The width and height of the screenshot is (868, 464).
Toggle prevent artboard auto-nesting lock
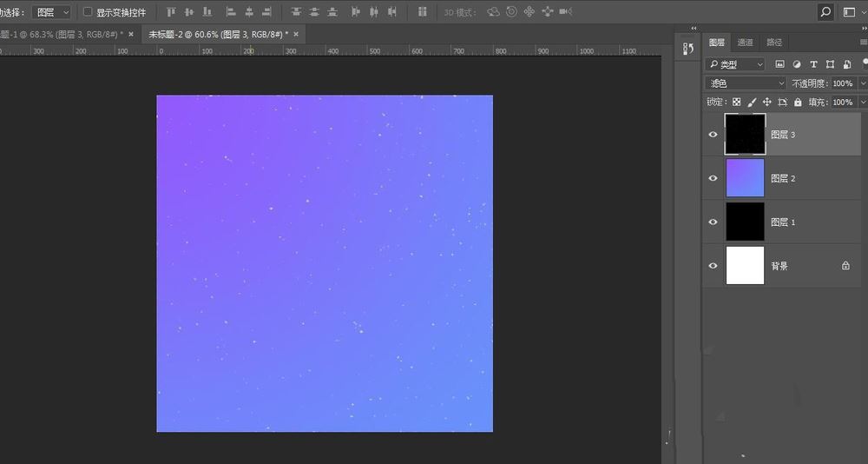click(x=782, y=102)
